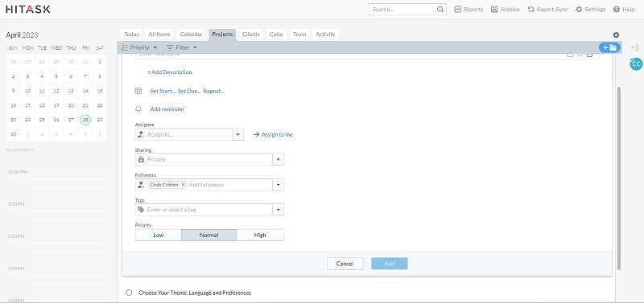Click the search magnifier icon
This screenshot has width=644, height=303.
tap(440, 10)
